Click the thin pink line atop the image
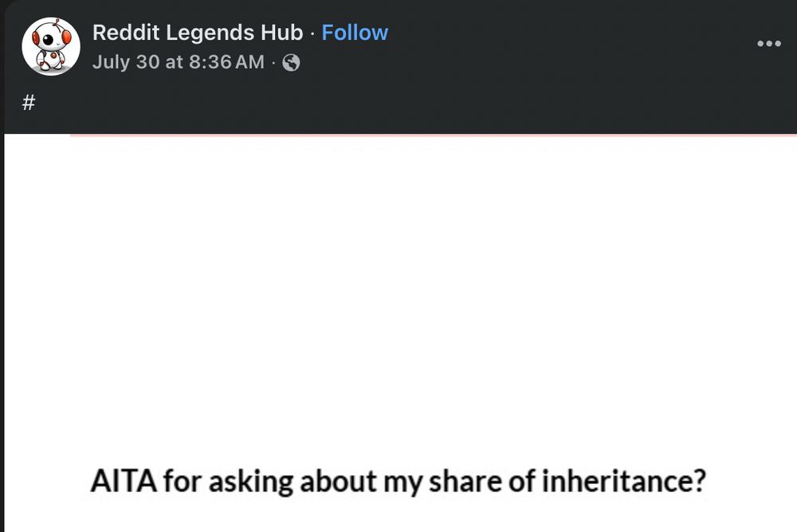 point(434,135)
